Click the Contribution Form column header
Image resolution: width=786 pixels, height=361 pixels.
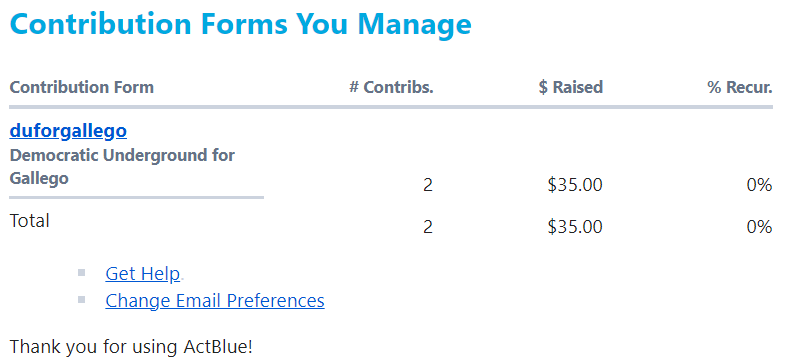click(x=82, y=87)
